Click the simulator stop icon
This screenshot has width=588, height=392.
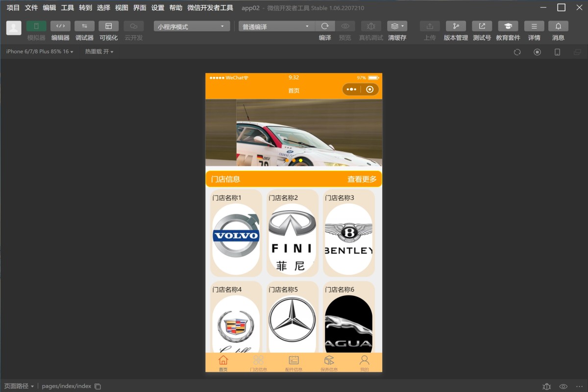pyautogui.click(x=538, y=52)
